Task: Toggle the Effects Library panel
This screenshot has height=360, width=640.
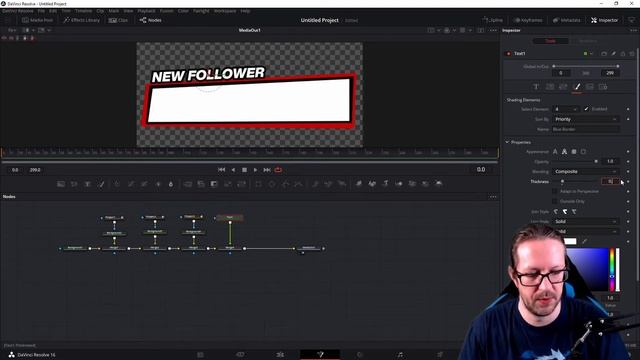Action: pyautogui.click(x=82, y=20)
